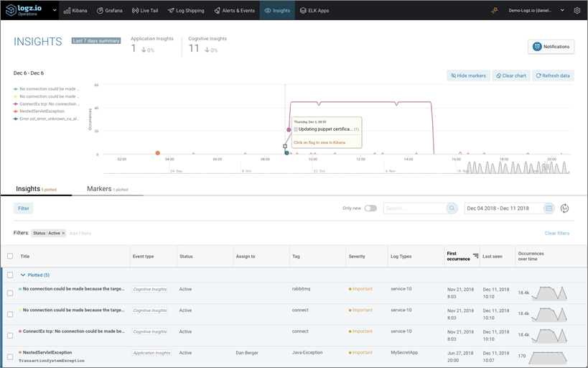This screenshot has width=588, height=368.
Task: Open the Kibana menu item
Action: coord(75,11)
